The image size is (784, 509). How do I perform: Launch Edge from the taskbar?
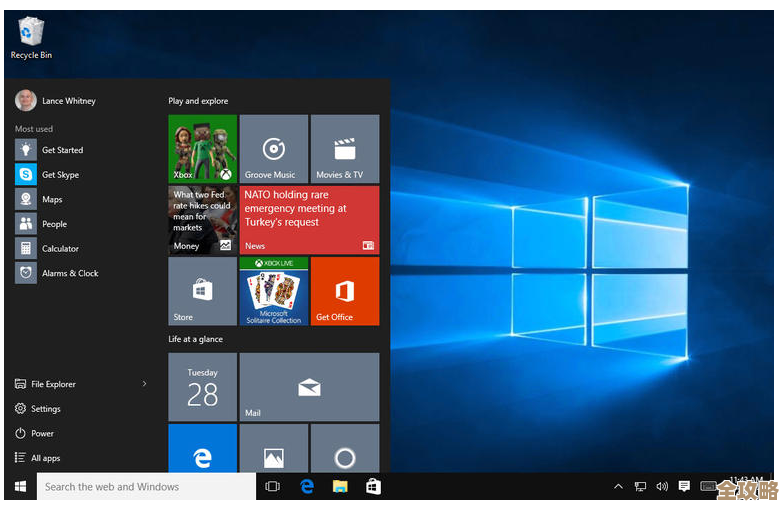pos(306,486)
